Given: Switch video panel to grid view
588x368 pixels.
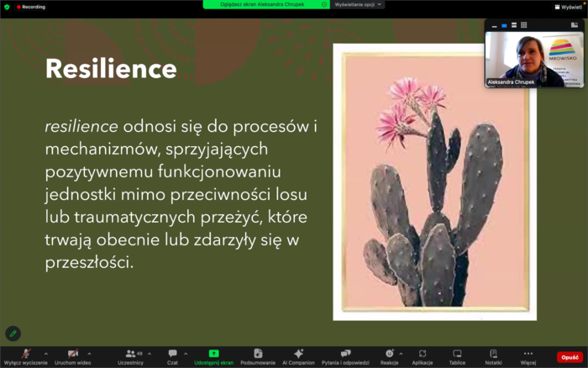Looking at the screenshot, I should (x=524, y=25).
